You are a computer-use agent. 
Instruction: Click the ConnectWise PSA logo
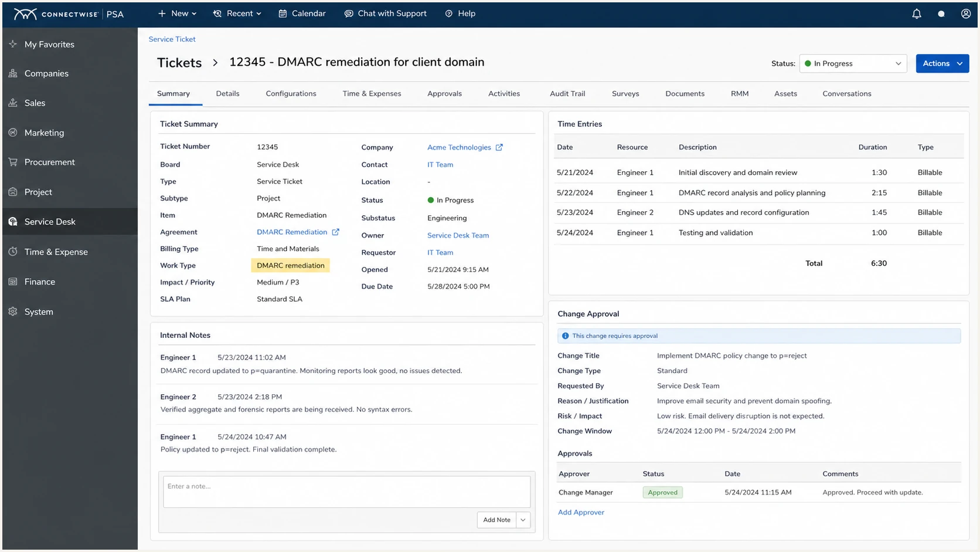69,14
